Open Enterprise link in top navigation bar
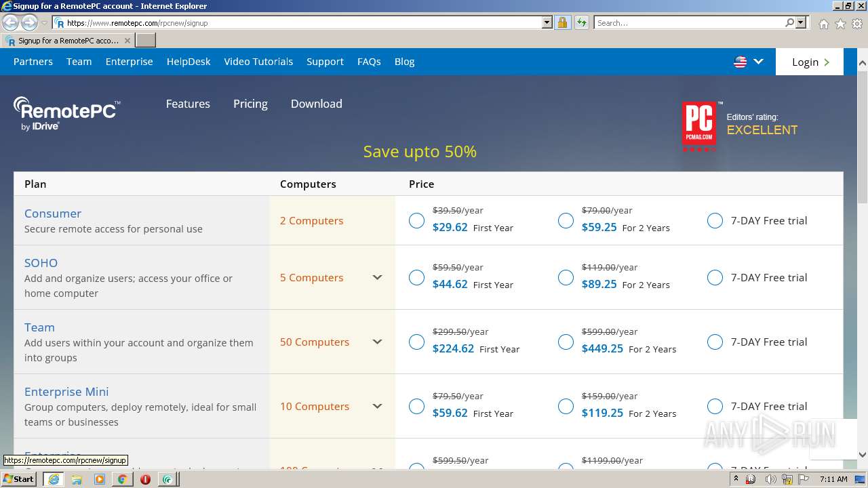The height and width of the screenshot is (488, 868). point(129,62)
